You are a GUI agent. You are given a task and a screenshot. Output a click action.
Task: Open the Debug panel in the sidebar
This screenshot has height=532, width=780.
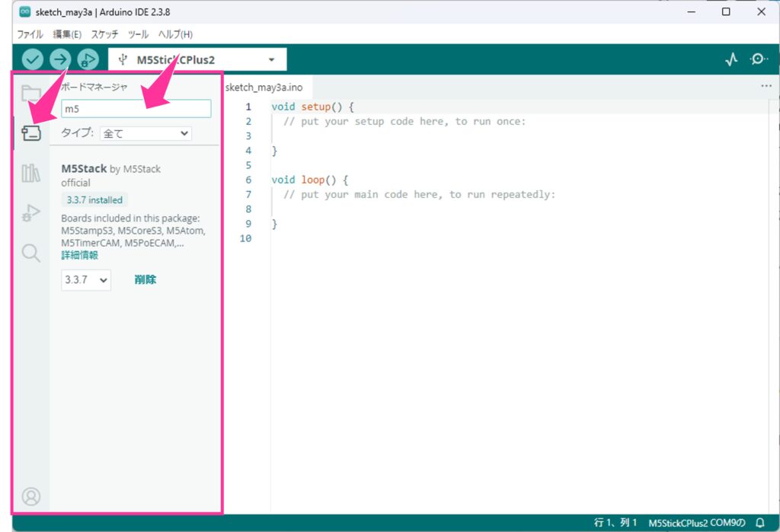(x=30, y=213)
